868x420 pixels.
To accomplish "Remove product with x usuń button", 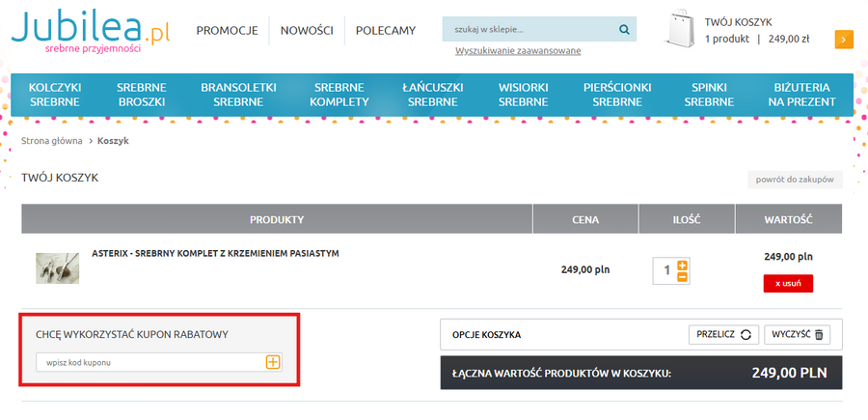I will coord(788,283).
